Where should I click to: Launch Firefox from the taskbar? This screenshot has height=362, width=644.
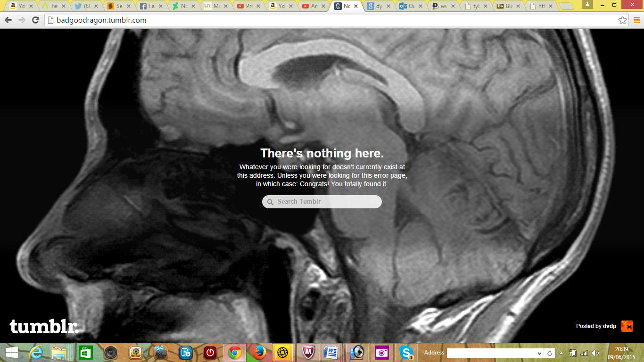click(x=258, y=353)
